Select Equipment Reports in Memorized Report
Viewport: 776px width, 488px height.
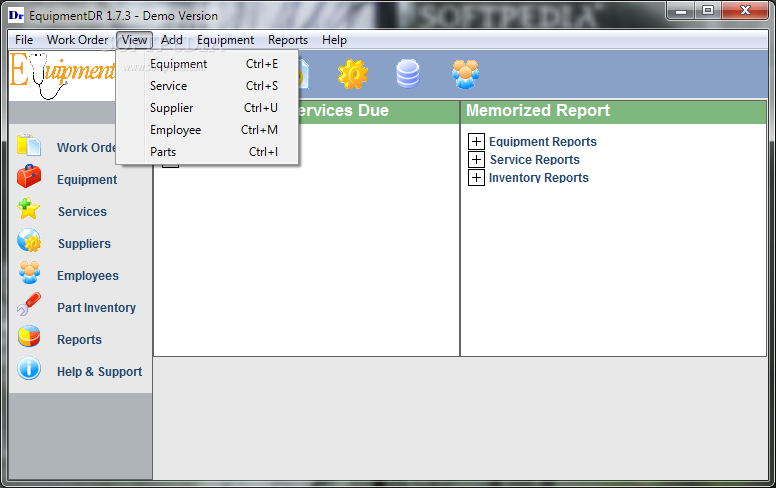tap(543, 142)
